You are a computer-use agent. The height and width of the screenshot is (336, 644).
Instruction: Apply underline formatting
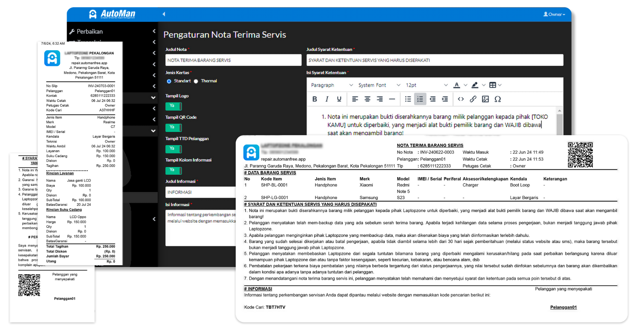point(339,99)
